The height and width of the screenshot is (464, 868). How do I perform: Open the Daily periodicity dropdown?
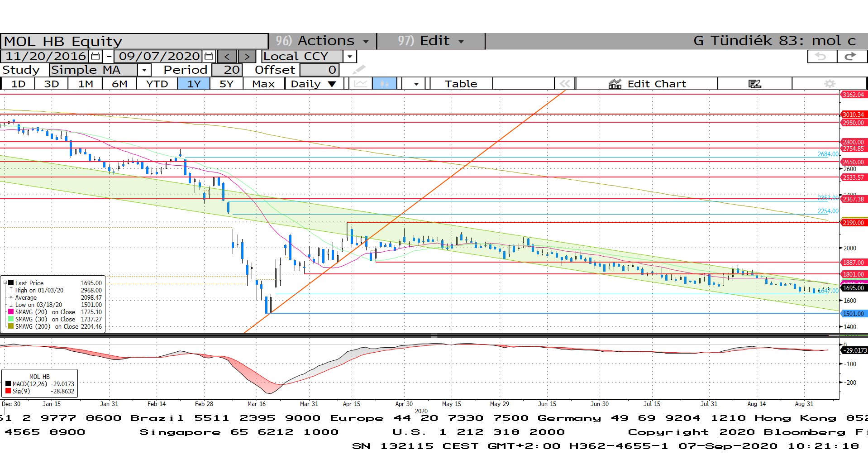tap(314, 84)
